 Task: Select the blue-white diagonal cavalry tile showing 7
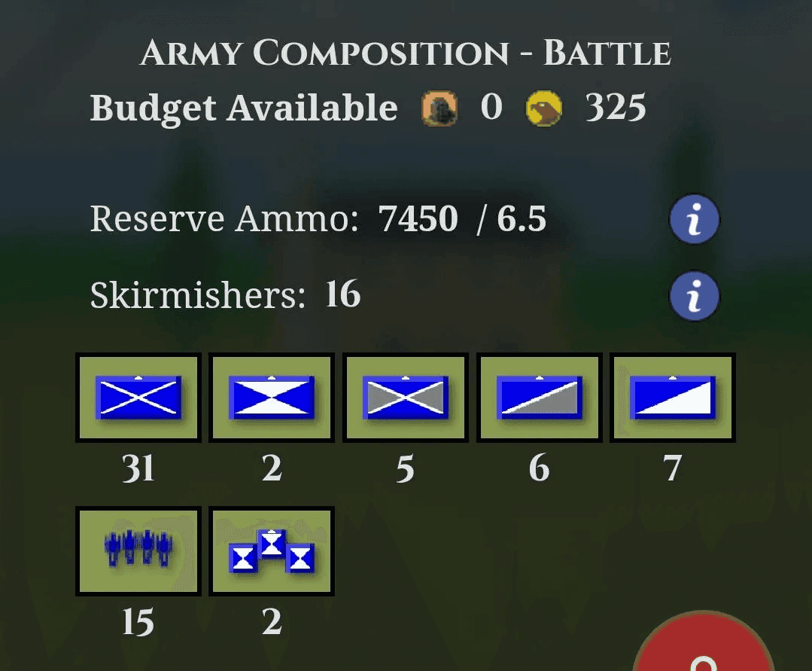(x=673, y=398)
